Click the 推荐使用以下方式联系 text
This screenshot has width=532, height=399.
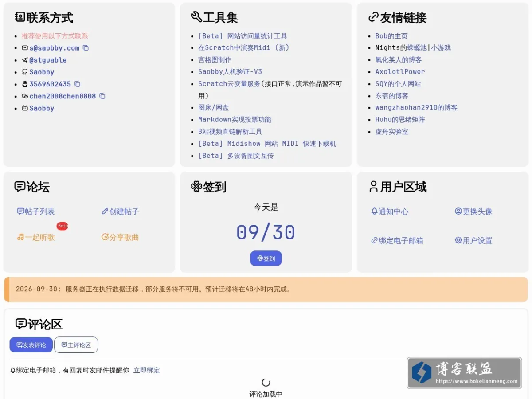[55, 36]
